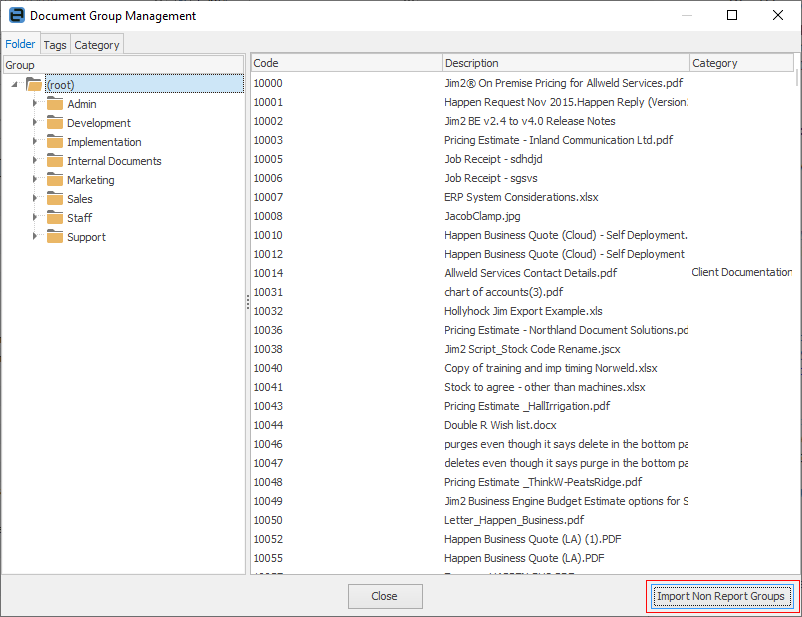Sort by the Description column header
The width and height of the screenshot is (802, 617).
click(565, 63)
